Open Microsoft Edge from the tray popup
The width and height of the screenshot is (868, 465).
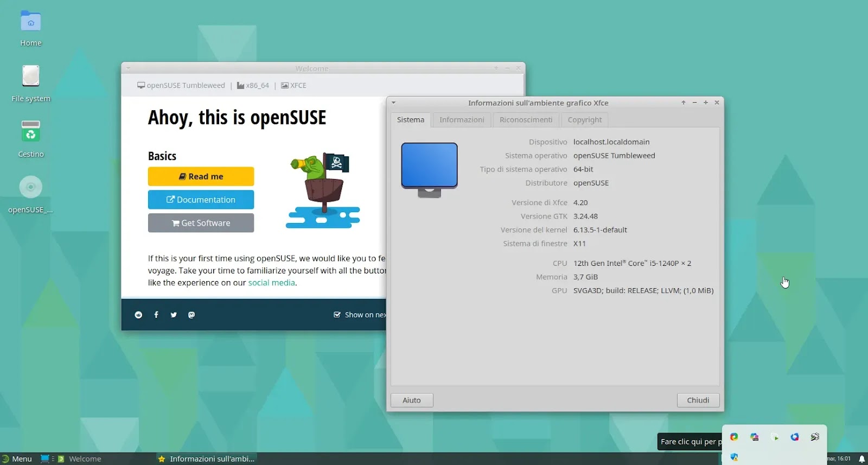coord(734,437)
